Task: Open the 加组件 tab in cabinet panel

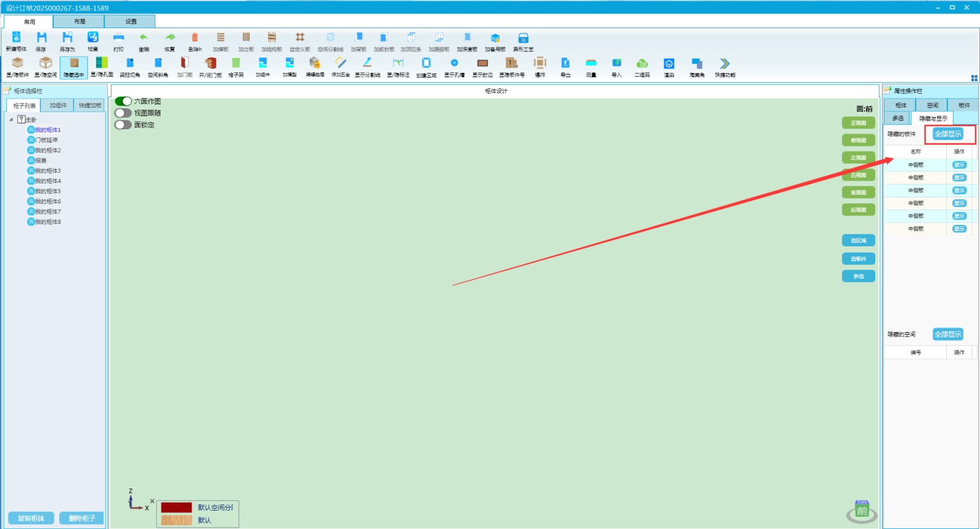Action: click(58, 105)
